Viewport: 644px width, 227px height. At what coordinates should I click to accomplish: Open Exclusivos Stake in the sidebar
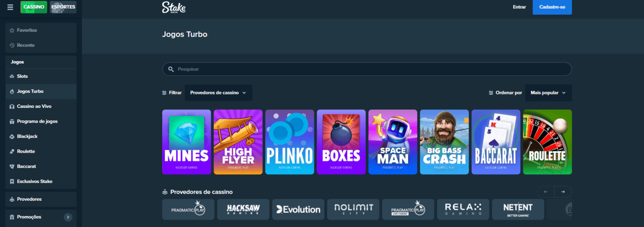tap(41, 181)
